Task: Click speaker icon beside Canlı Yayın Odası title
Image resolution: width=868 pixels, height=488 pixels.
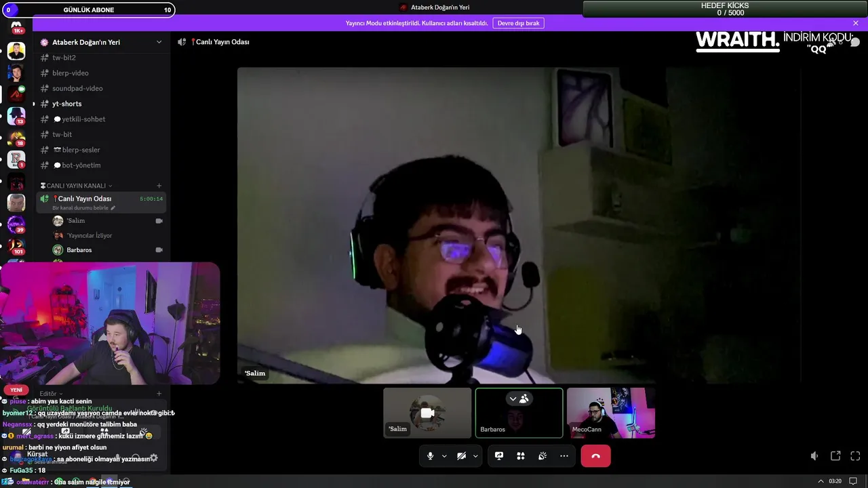Action: tap(182, 42)
